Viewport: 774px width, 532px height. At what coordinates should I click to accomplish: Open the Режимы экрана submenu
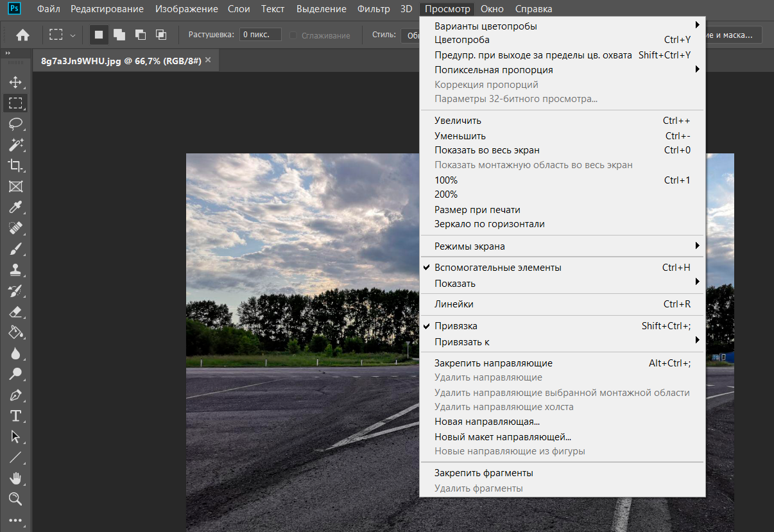point(470,246)
